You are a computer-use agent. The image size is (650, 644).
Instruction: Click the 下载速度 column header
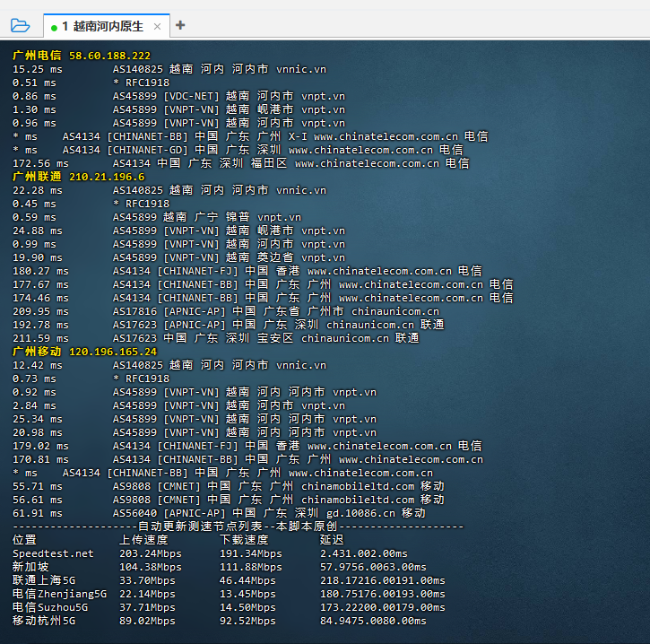point(244,540)
